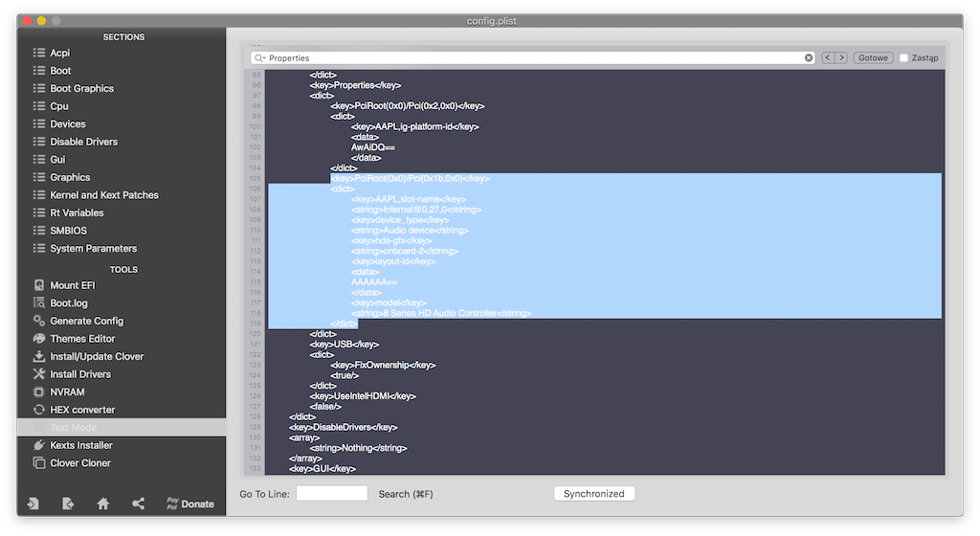This screenshot has width=980, height=536.
Task: Open the HEX converter tool
Action: [x=82, y=410]
